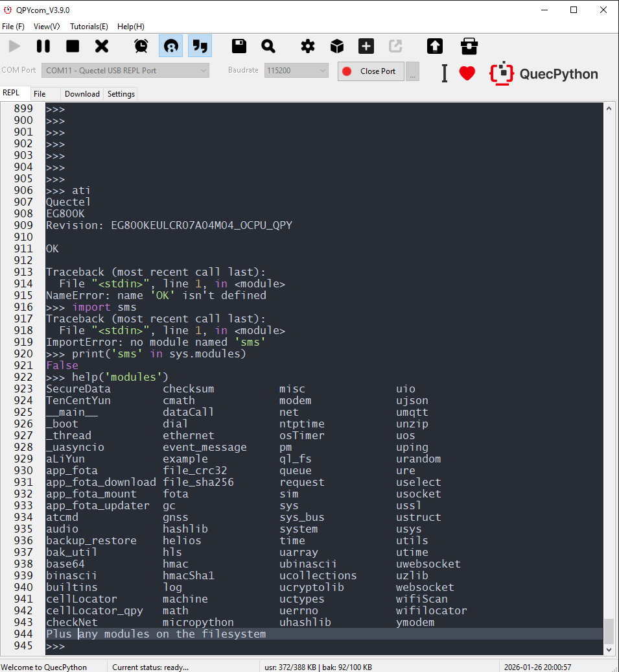
Task: Switch to the Download tab
Action: click(x=82, y=94)
